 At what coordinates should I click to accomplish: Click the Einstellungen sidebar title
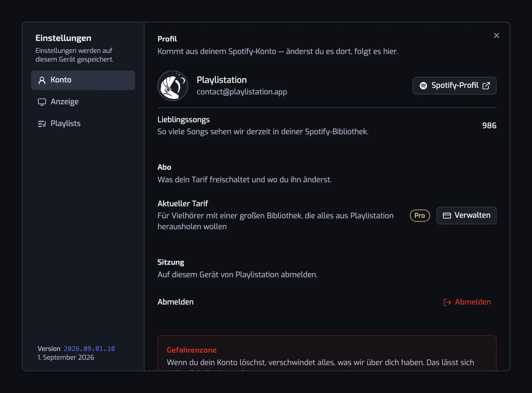click(x=63, y=38)
